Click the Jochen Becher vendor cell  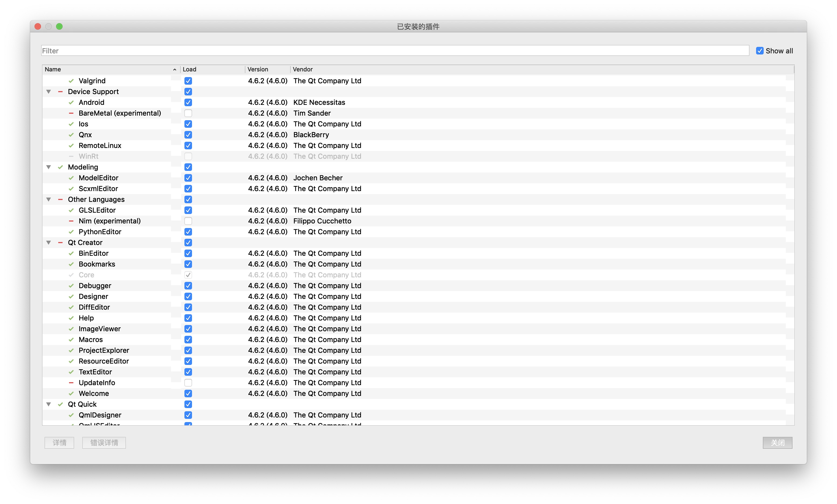point(318,178)
